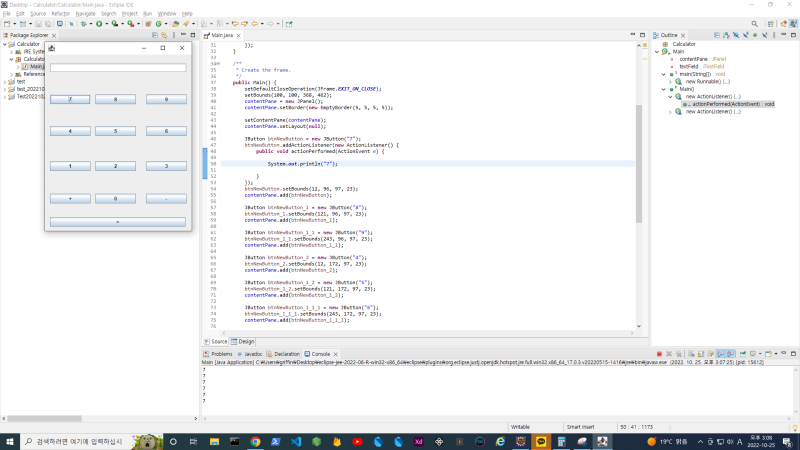
Task: Click the Clear Console icon
Action: tap(691, 354)
